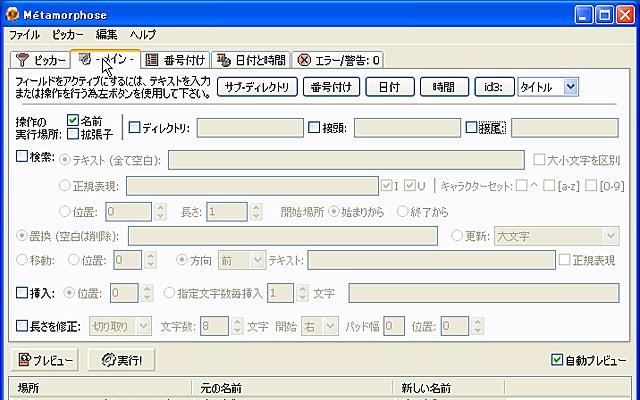Viewport: 640px width, 400px height.
Task: Toggle the [a-z] character set checkbox
Action: point(549,186)
